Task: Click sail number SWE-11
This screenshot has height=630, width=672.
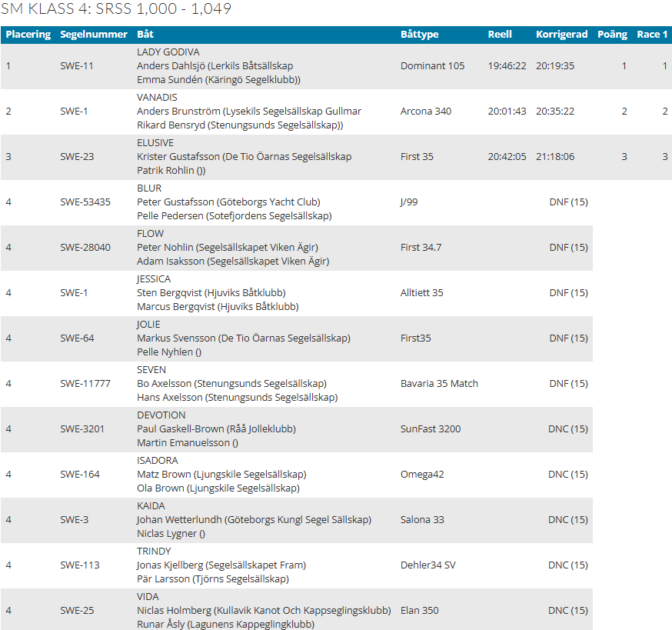Action: 77,65
